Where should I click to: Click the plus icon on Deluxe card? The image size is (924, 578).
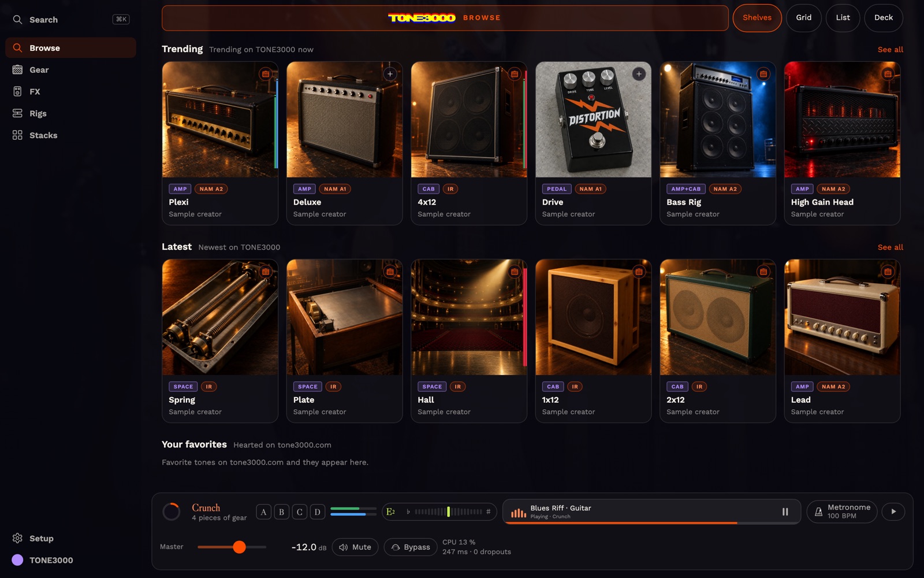(390, 74)
